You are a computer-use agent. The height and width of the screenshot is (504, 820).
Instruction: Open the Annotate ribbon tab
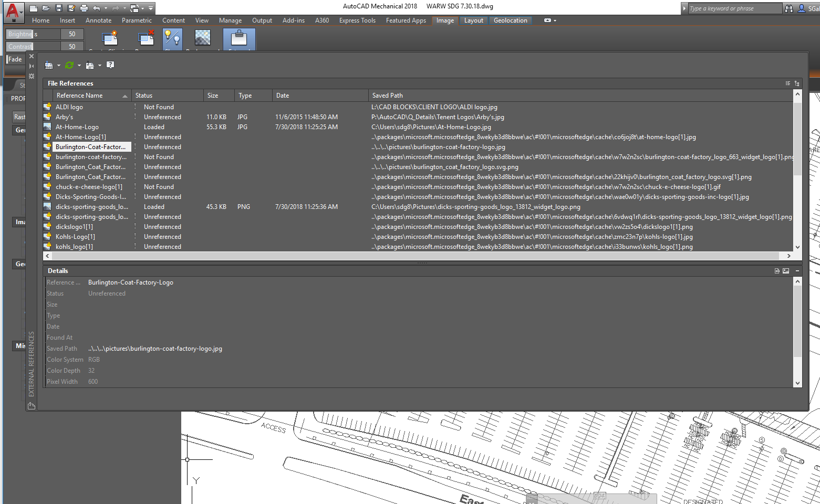[x=99, y=20]
